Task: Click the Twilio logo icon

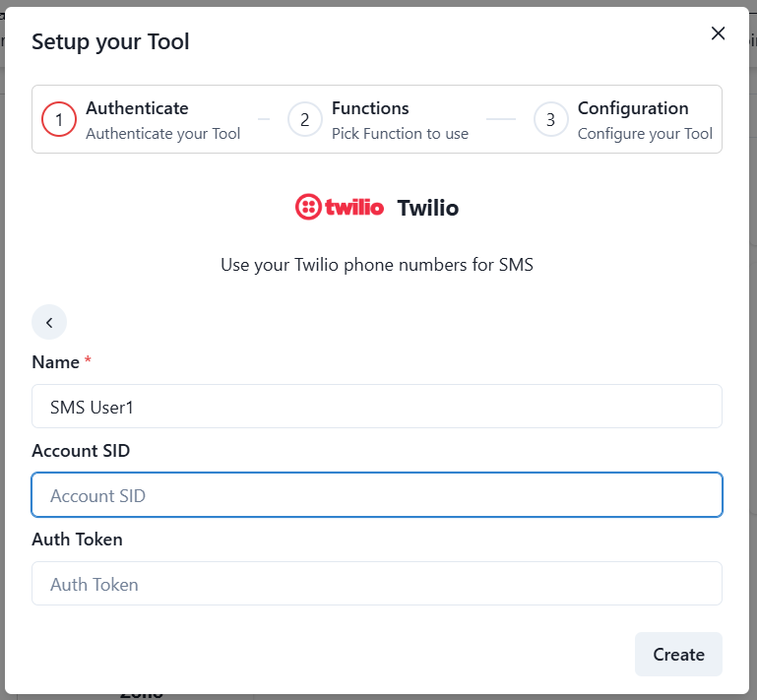Action: (x=340, y=207)
